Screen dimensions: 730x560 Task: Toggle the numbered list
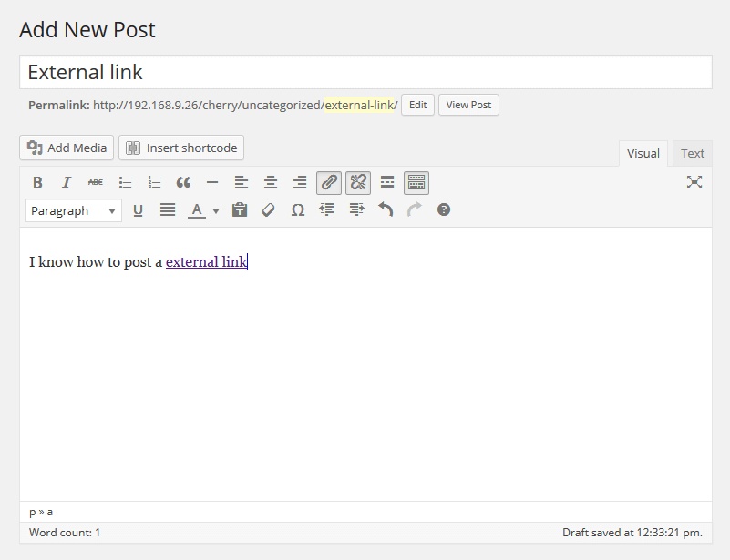coord(154,182)
